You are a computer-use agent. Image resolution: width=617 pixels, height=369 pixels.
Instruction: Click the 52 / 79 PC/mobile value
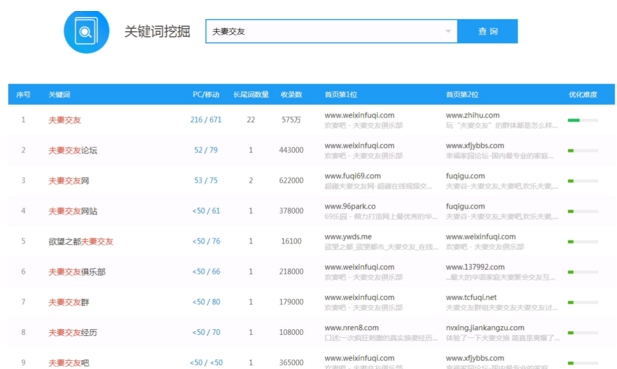pyautogui.click(x=206, y=150)
